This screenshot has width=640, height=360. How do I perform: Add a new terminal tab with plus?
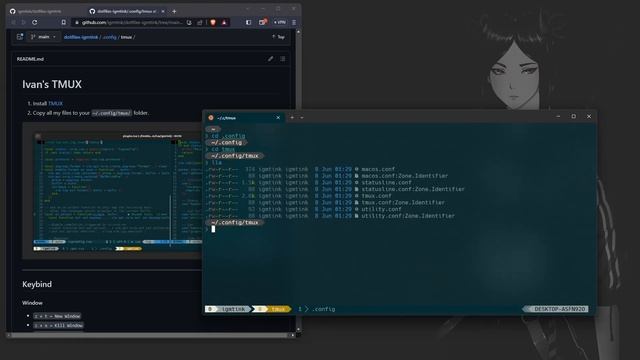(292, 118)
